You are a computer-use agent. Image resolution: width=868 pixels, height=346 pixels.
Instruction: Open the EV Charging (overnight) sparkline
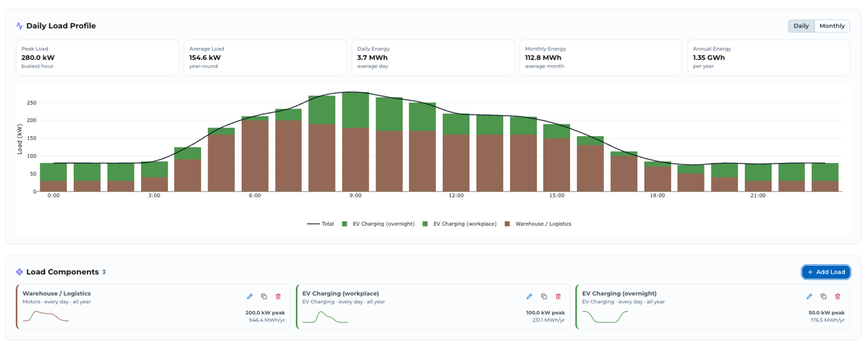605,316
